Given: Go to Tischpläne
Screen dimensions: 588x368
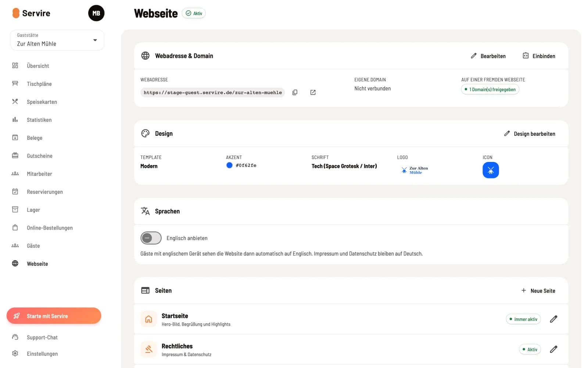Looking at the screenshot, I should (x=39, y=84).
